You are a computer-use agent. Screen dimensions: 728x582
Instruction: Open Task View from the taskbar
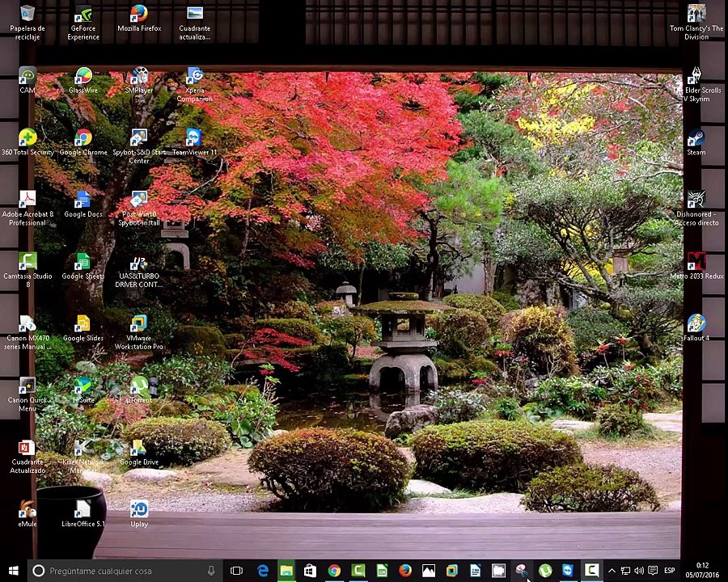(x=236, y=571)
